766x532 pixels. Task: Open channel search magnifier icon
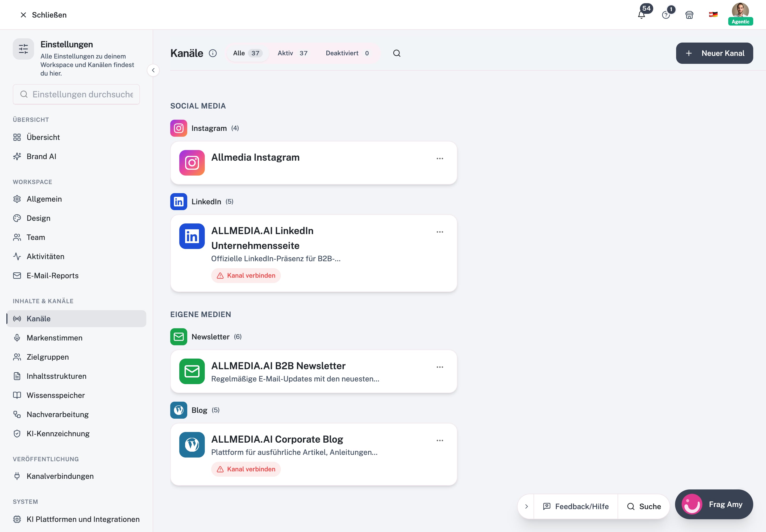(397, 53)
